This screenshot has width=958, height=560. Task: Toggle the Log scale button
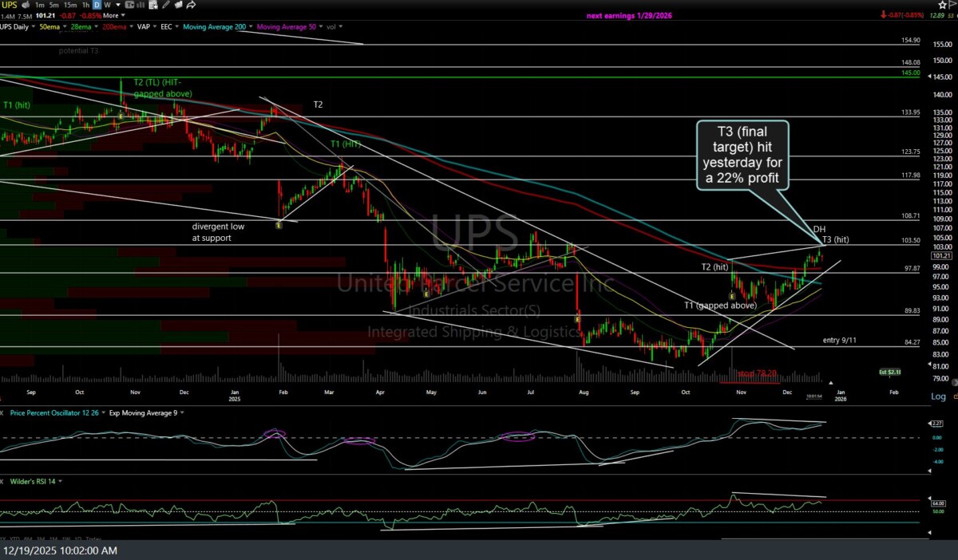[x=938, y=396]
